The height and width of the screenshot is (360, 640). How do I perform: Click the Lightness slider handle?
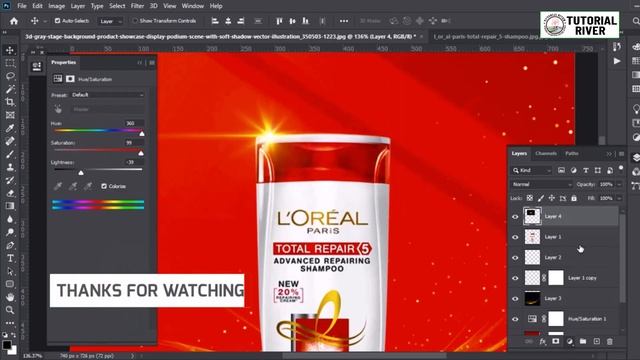[81, 173]
